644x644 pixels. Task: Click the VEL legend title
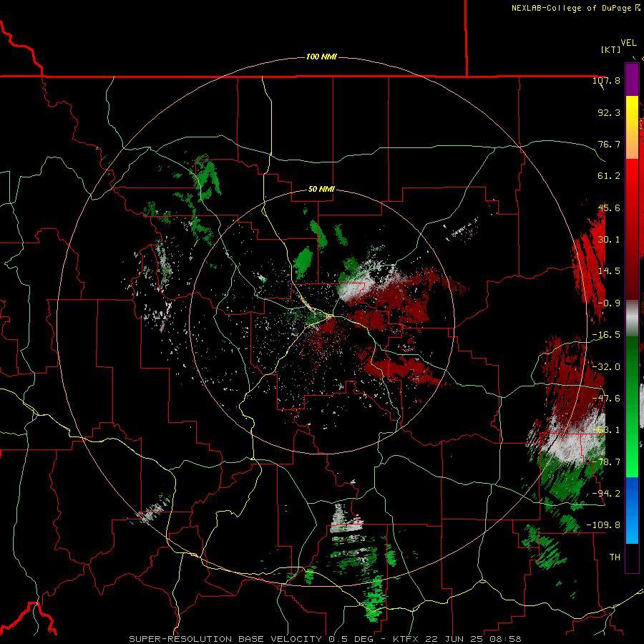point(628,43)
